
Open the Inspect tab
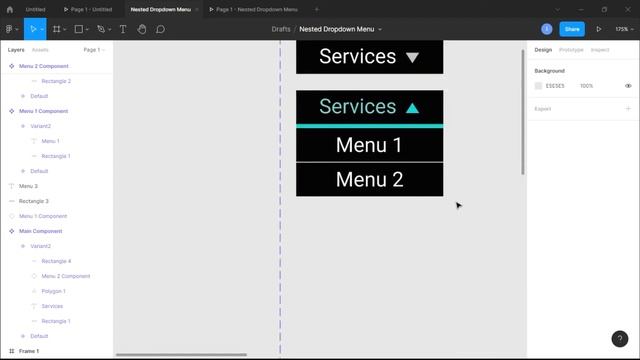click(x=600, y=50)
